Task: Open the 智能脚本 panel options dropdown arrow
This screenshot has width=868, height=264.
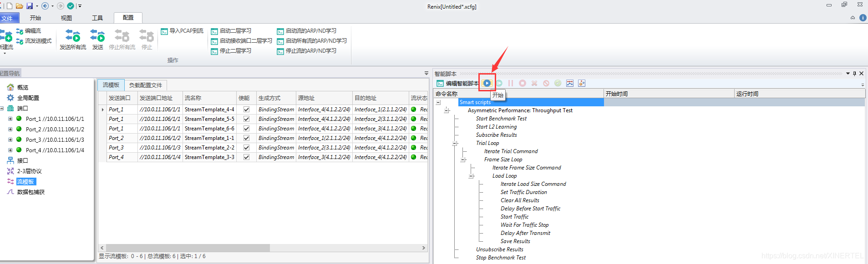Action: tap(848, 73)
